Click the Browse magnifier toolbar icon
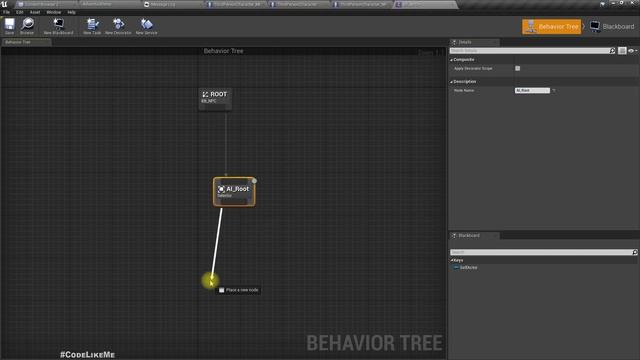The width and height of the screenshot is (640, 360). coord(27,26)
